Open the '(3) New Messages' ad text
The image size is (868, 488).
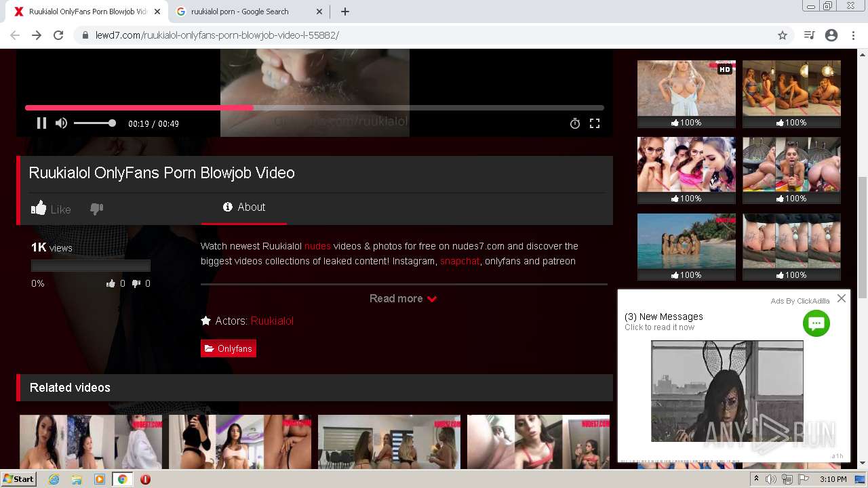click(x=664, y=317)
